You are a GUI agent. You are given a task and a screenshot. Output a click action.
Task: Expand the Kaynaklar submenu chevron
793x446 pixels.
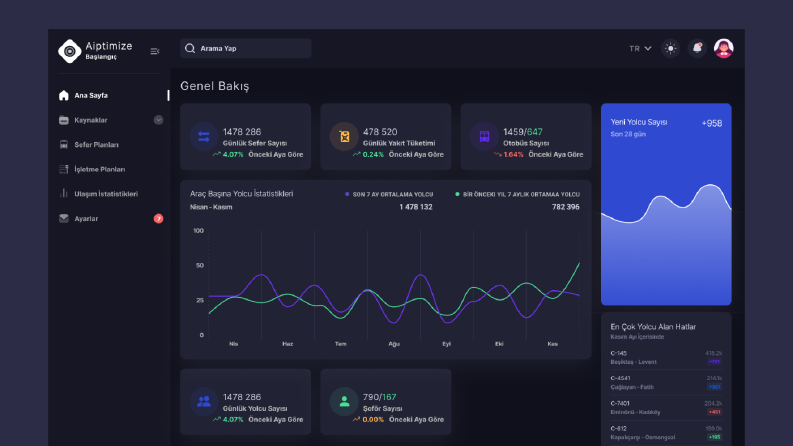pyautogui.click(x=158, y=120)
